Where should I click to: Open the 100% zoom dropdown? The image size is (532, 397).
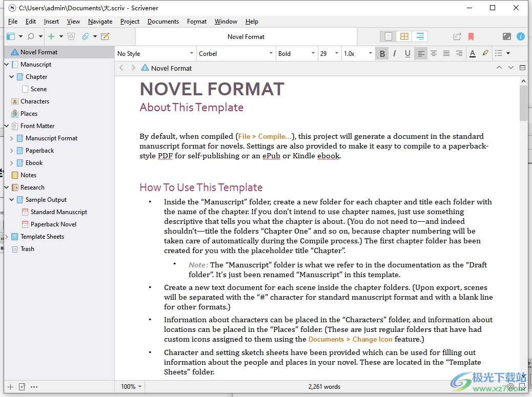(131, 386)
